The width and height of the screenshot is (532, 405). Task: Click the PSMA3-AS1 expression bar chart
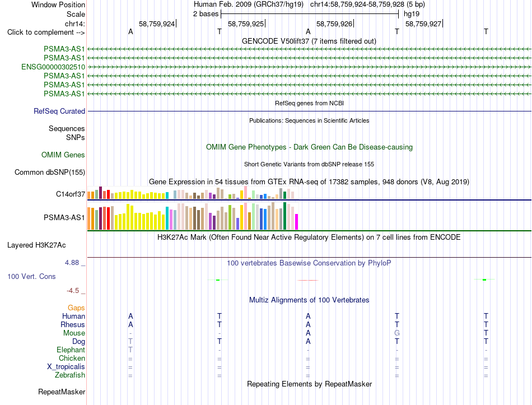point(193,216)
